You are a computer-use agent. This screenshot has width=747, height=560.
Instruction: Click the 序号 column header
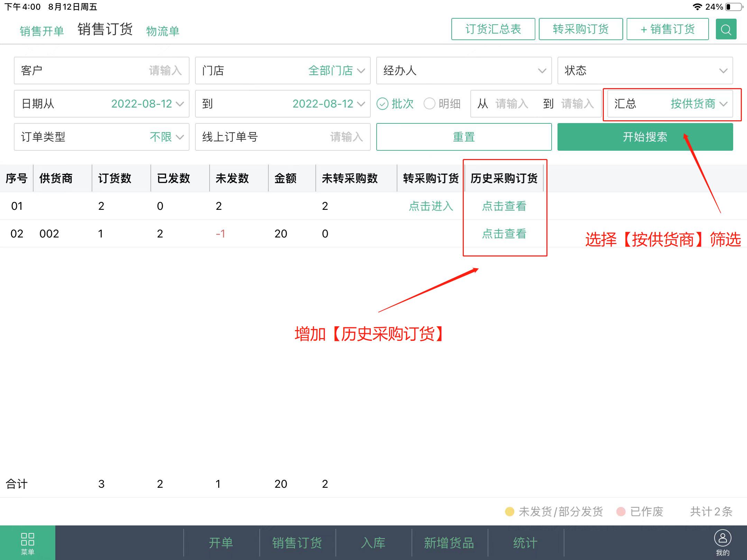pyautogui.click(x=17, y=178)
